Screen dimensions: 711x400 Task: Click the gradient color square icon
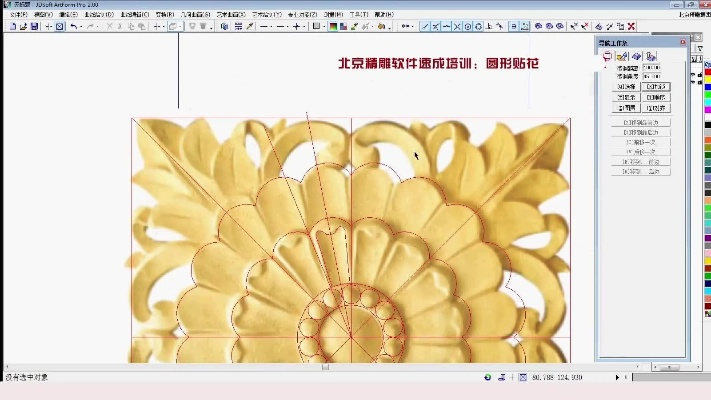tap(333, 26)
